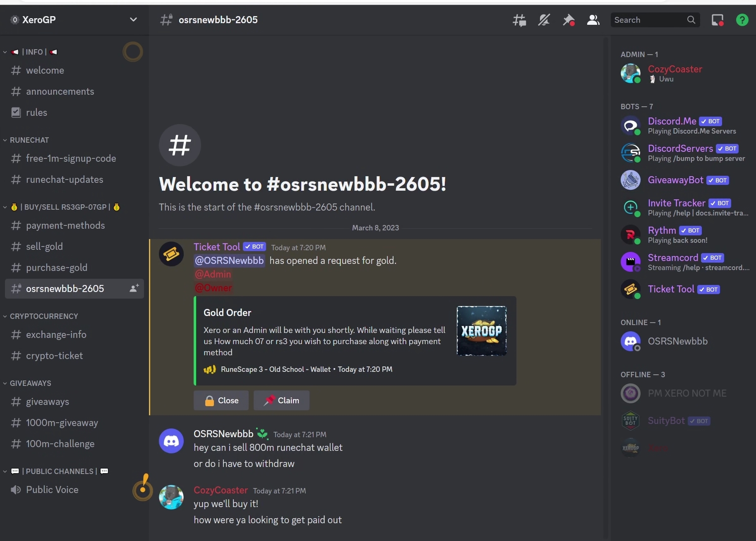Toggle notification settings bell icon

point(544,20)
